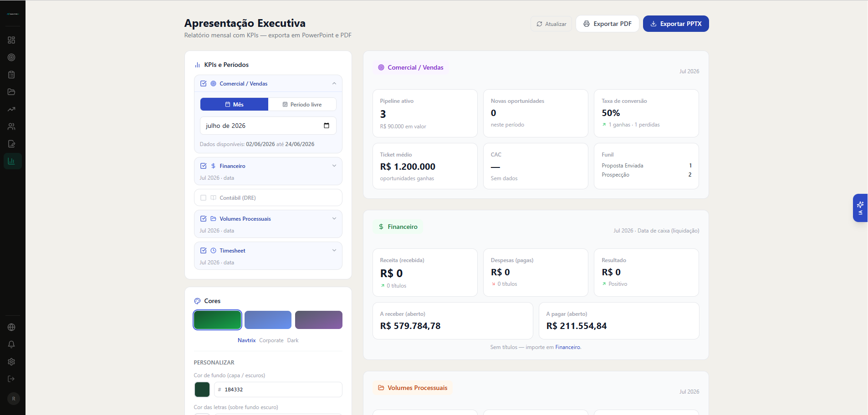Click the palette icon next to Cores
This screenshot has height=415, width=868.
(197, 301)
